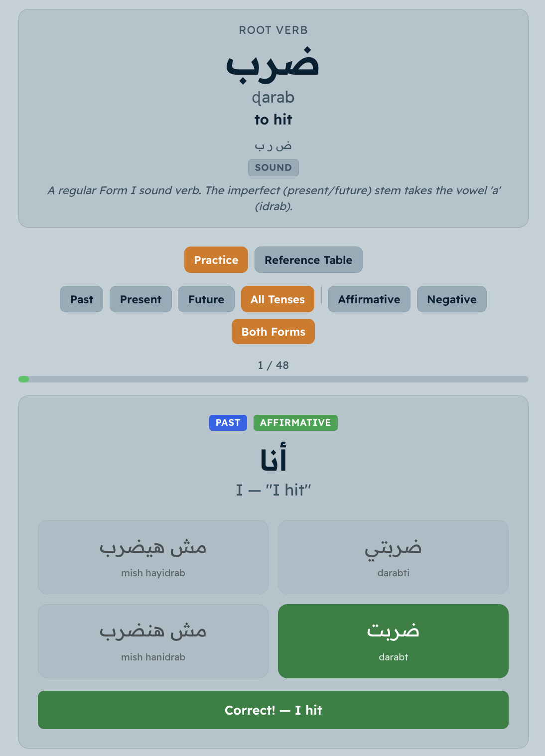Click the pronoun 'أنا' in the question card
The height and width of the screenshot is (756, 545).
[x=273, y=457]
